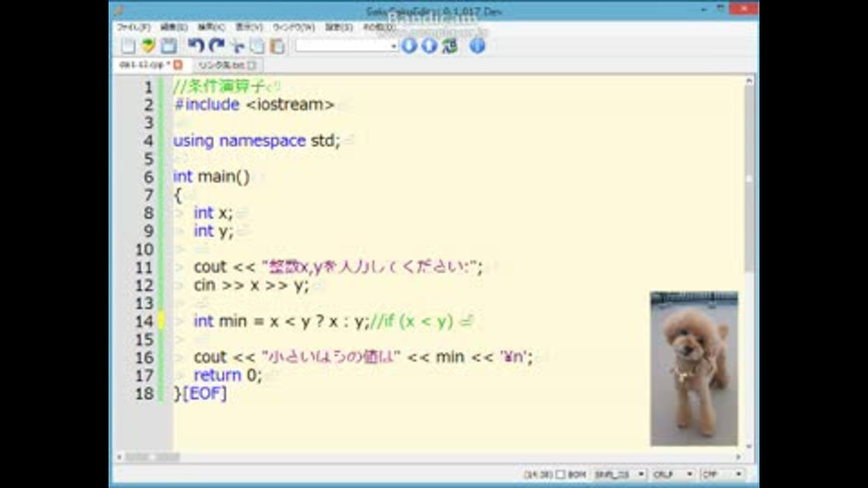Screen dimensions: 868x488
Task: Click the horizontal scrollbar left arrow
Action: (119, 457)
